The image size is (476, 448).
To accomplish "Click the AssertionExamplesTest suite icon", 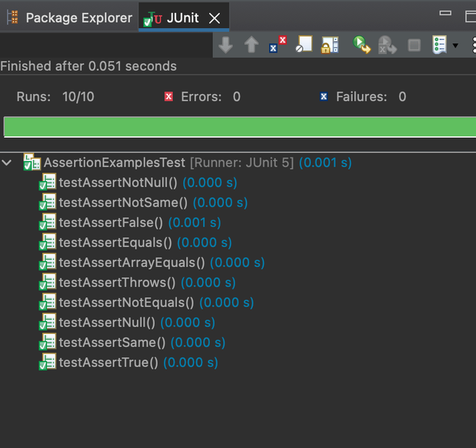I will 32,162.
